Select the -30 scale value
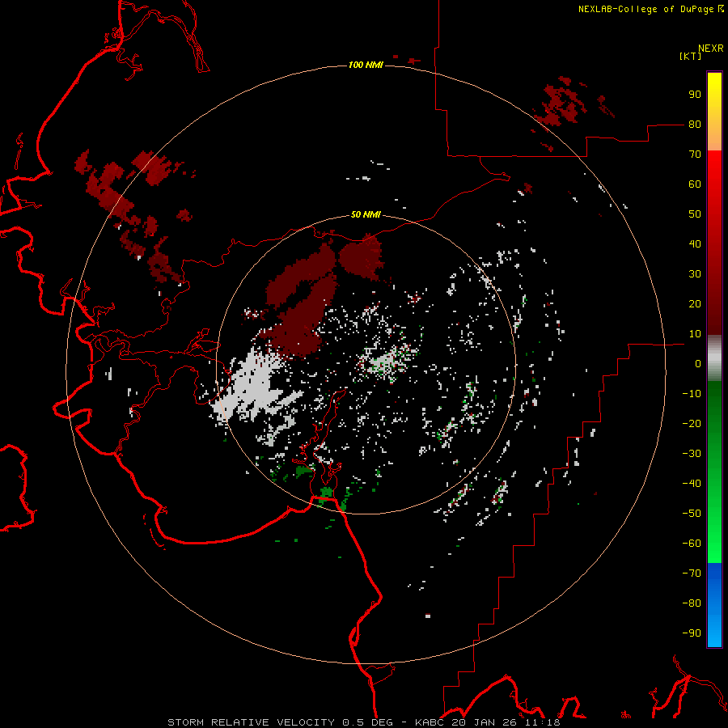 click(x=692, y=454)
